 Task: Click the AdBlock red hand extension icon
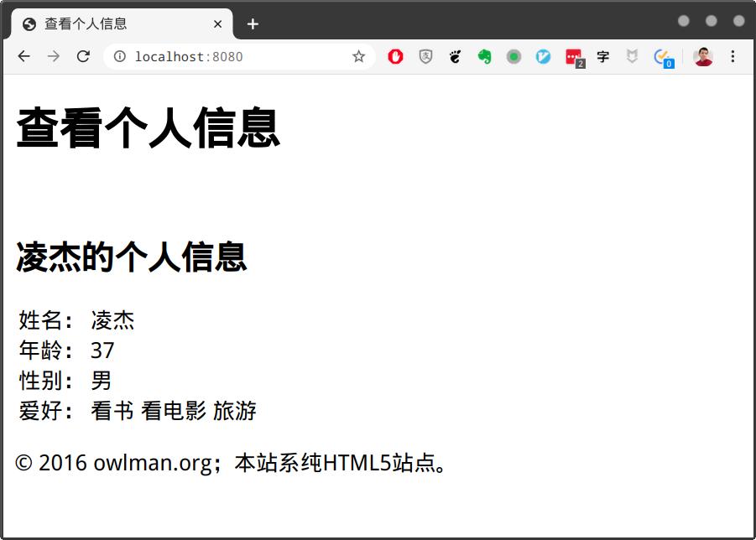[394, 56]
